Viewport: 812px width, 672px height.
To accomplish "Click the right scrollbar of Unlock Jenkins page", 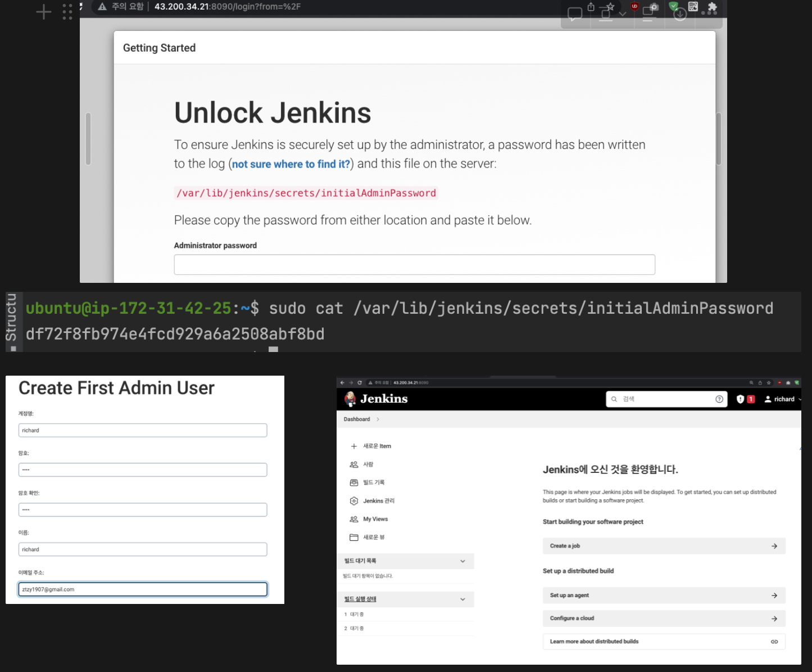I will pyautogui.click(x=718, y=139).
